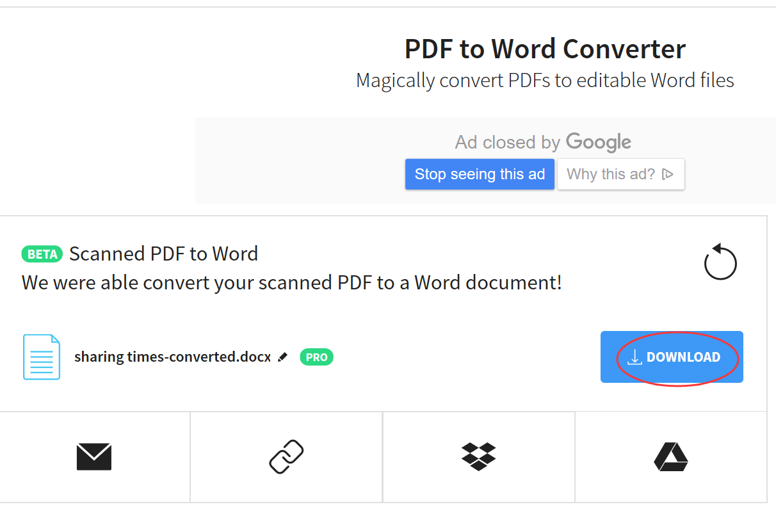Screen dimensions: 776x532
Task: Click the blue document file icon
Action: [x=42, y=357]
